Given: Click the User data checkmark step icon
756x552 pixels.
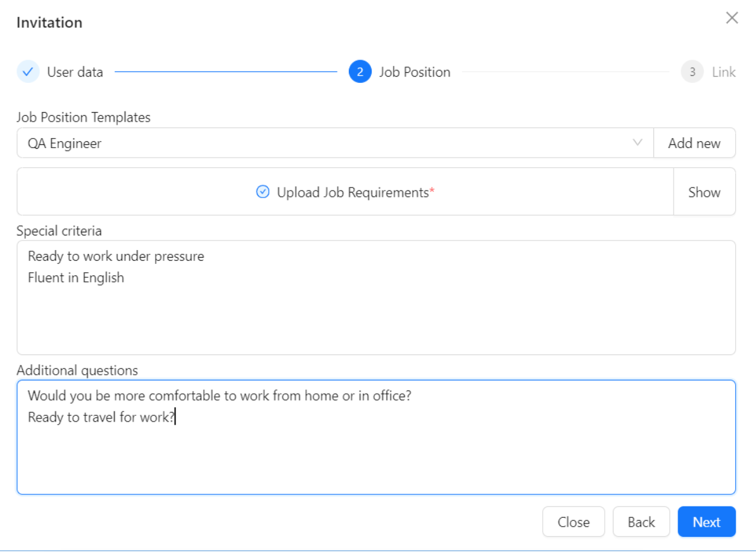Looking at the screenshot, I should coord(28,72).
